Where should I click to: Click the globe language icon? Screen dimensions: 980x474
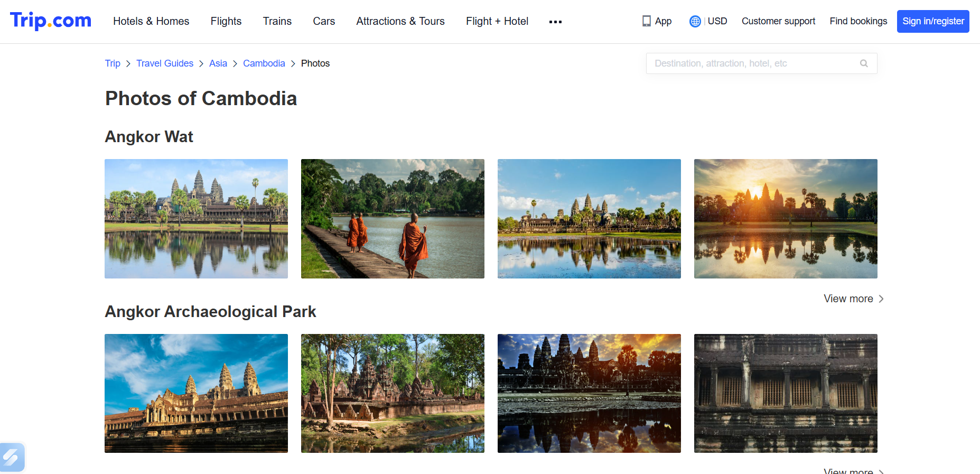coord(695,21)
